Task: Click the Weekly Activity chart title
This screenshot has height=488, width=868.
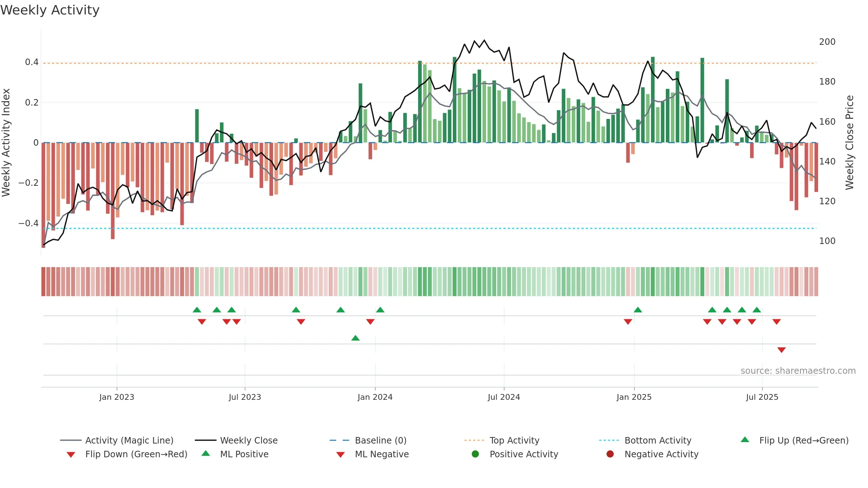Action: point(50,10)
